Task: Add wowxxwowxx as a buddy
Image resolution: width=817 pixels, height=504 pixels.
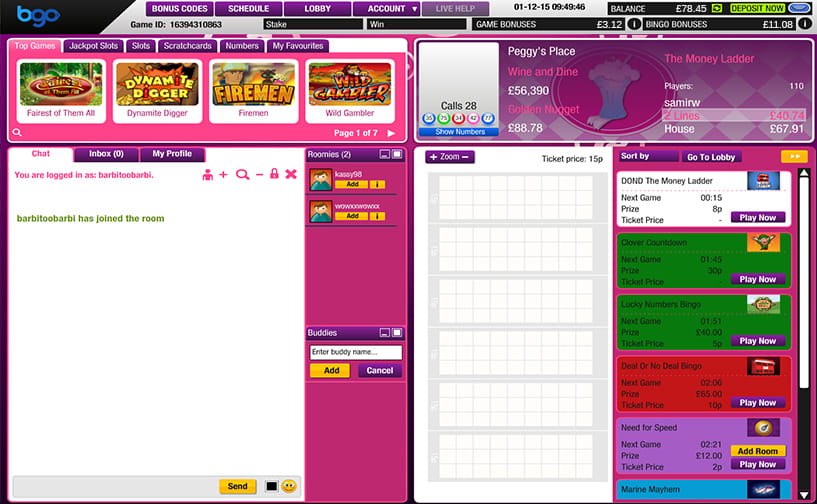Action: tap(352, 216)
